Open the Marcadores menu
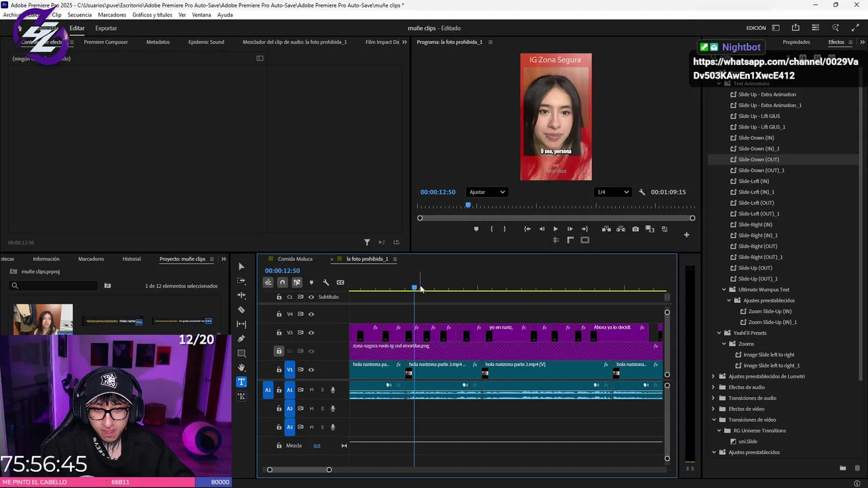Viewport: 868px width, 488px height. (112, 15)
